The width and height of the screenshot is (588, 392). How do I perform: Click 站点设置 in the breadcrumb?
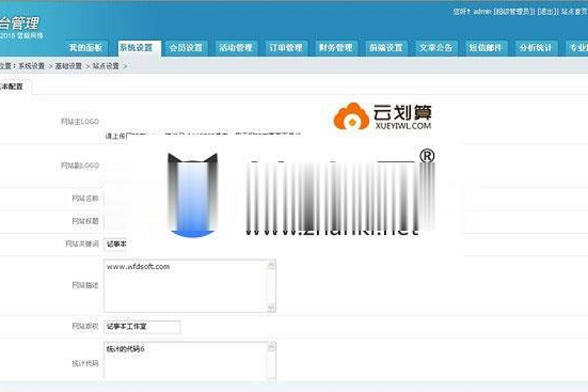[x=105, y=66]
